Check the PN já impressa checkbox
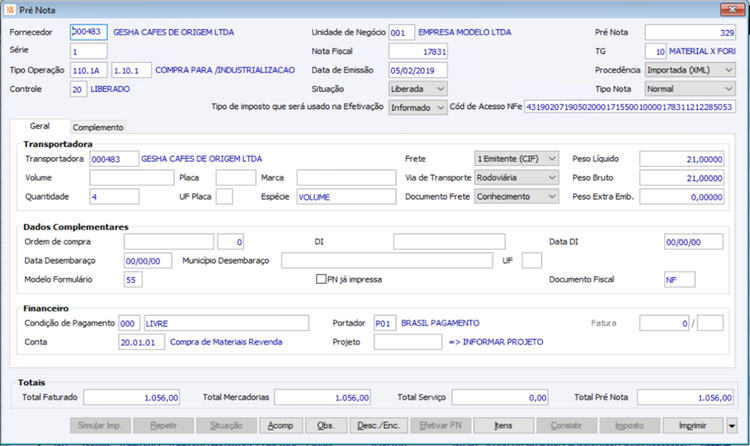 tap(321, 279)
